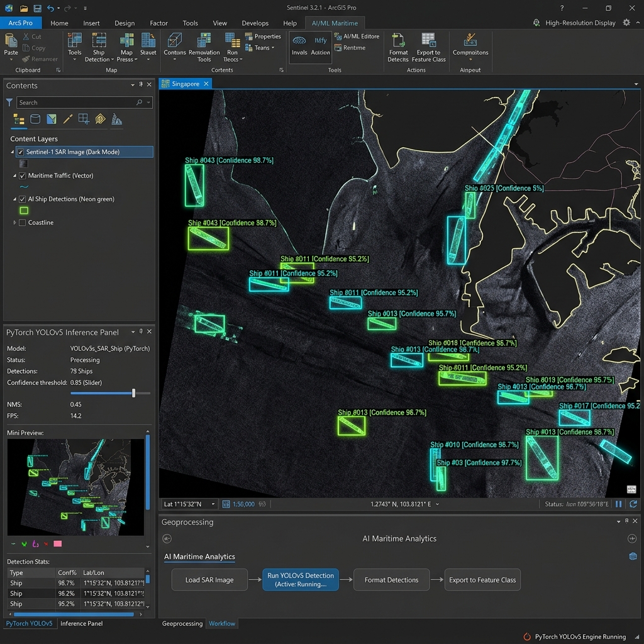Open dropdown beside coordinates 1.2743° N
This screenshot has width=644, height=644.
(x=438, y=504)
